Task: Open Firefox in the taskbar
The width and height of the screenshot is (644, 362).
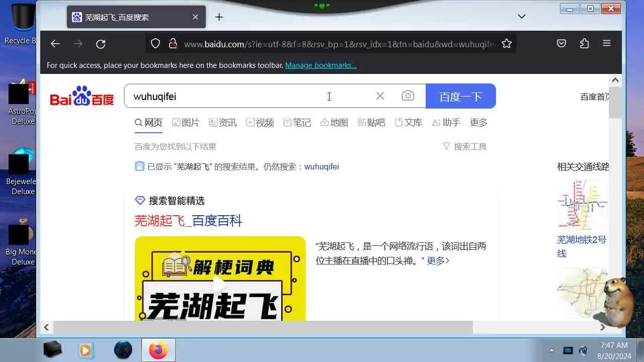Action: [158, 350]
